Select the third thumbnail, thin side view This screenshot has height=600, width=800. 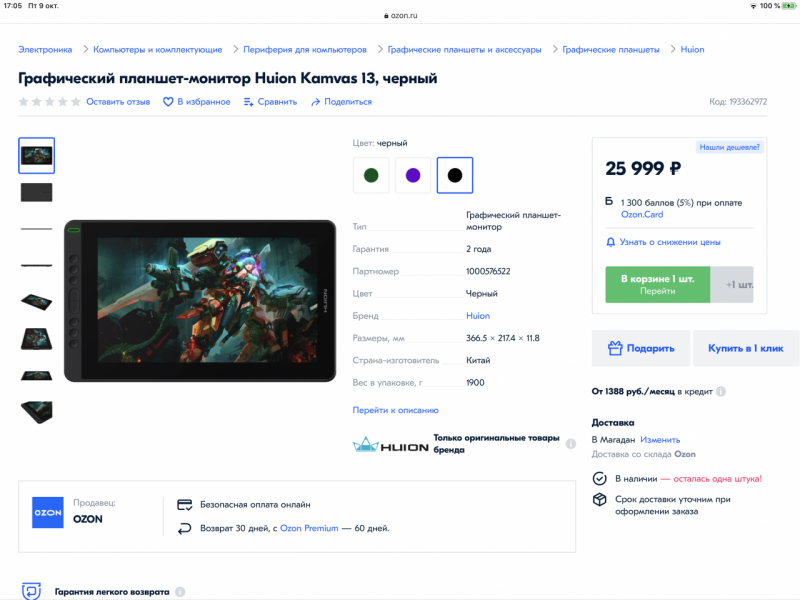click(36, 229)
